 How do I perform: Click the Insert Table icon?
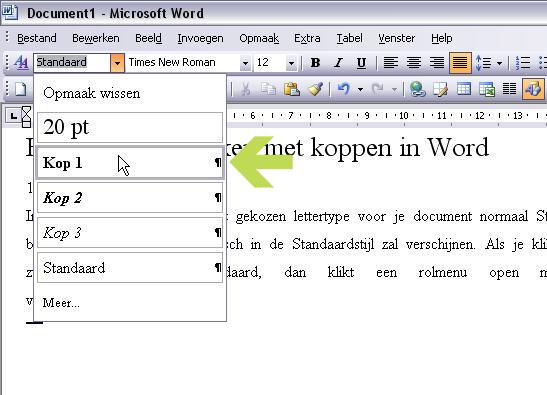(x=464, y=89)
